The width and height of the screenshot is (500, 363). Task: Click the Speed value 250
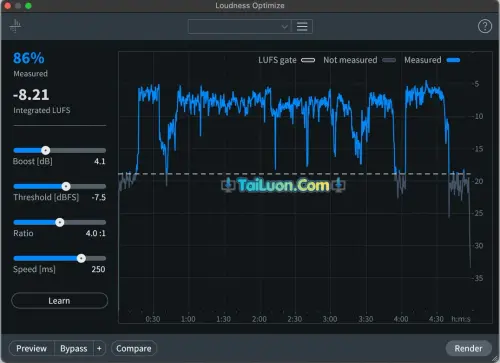pyautogui.click(x=98, y=269)
